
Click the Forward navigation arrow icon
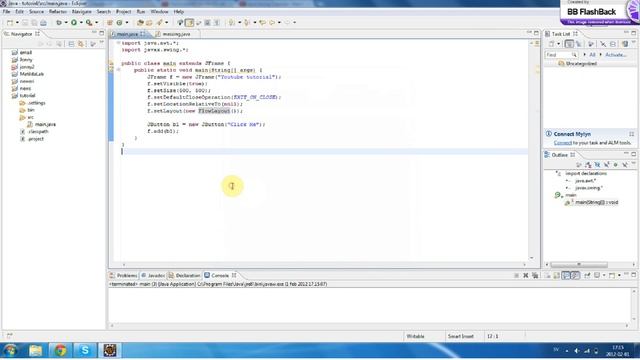[287, 22]
